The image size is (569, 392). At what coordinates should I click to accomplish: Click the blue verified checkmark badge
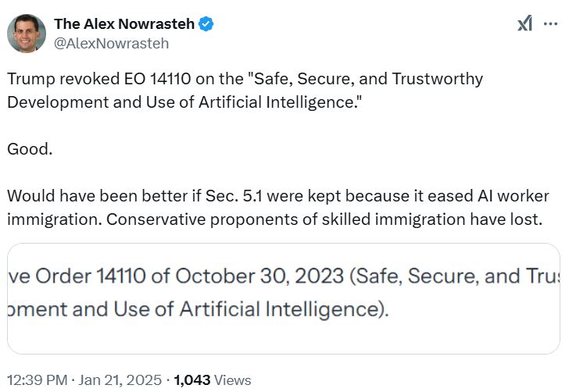coord(206,24)
